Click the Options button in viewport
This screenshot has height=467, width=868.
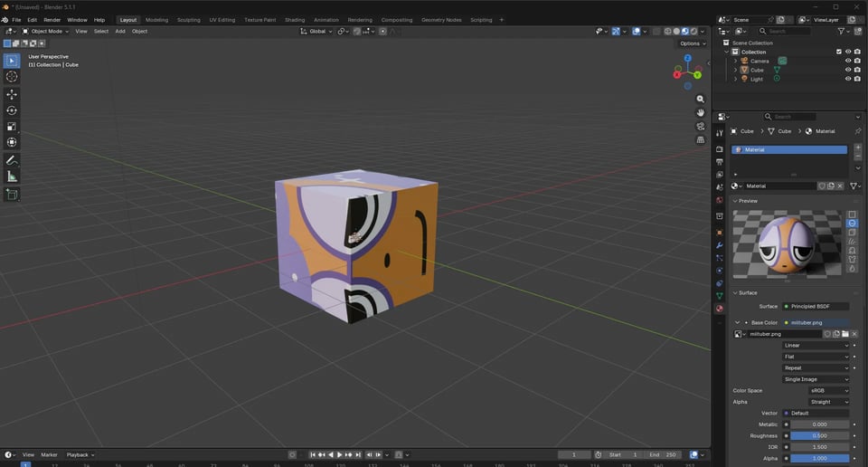(692, 43)
